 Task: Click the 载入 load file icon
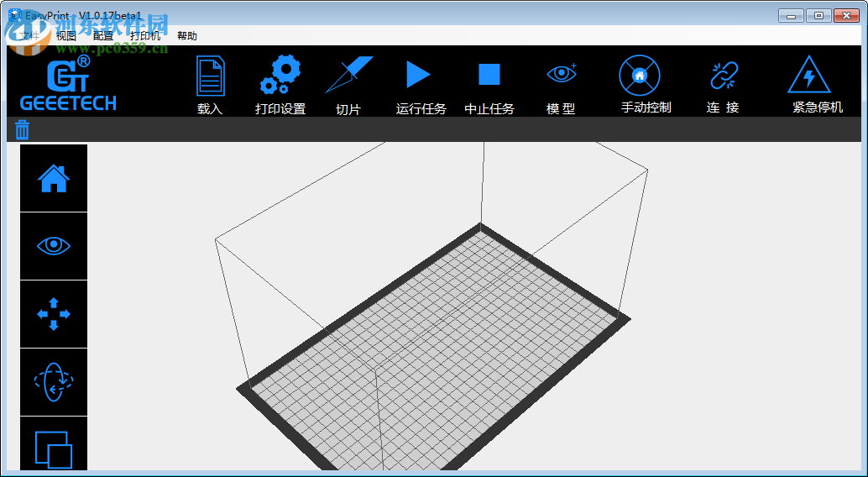211,76
